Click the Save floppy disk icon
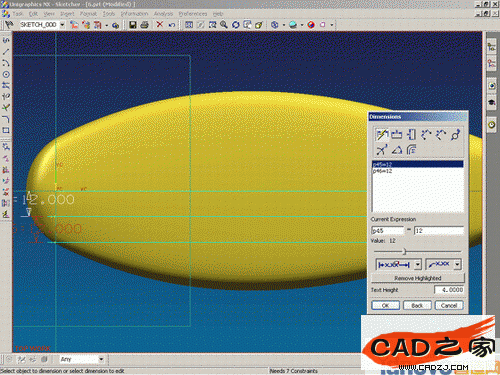Screen dimensions: 500x375 (133, 25)
